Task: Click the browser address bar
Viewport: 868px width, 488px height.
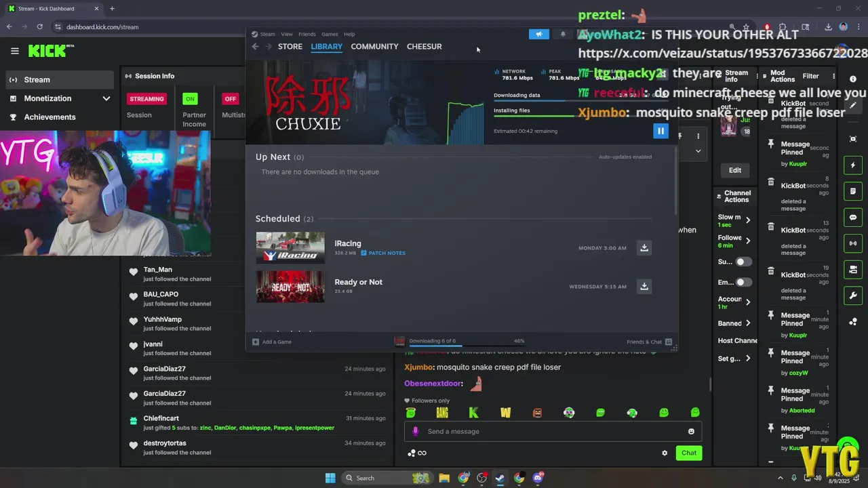Action: tap(387, 27)
